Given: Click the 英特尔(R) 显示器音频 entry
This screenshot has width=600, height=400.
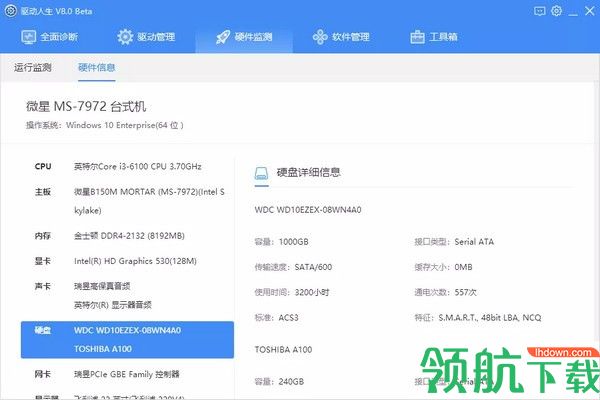Looking at the screenshot, I should [113, 305].
